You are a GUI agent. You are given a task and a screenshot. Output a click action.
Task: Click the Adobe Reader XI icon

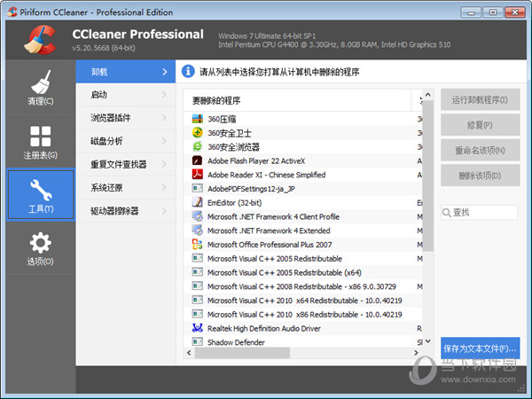[198, 175]
